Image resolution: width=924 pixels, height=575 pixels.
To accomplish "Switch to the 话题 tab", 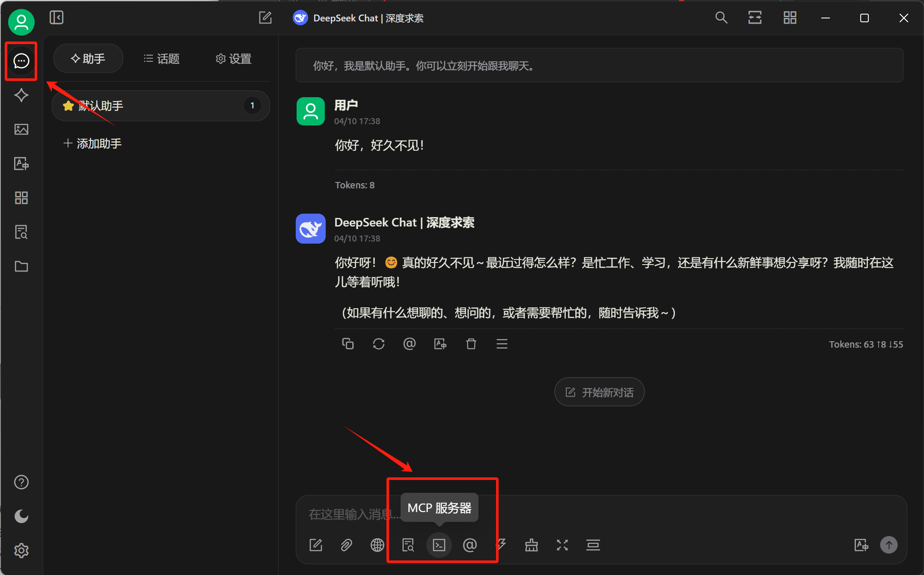I will click(162, 59).
